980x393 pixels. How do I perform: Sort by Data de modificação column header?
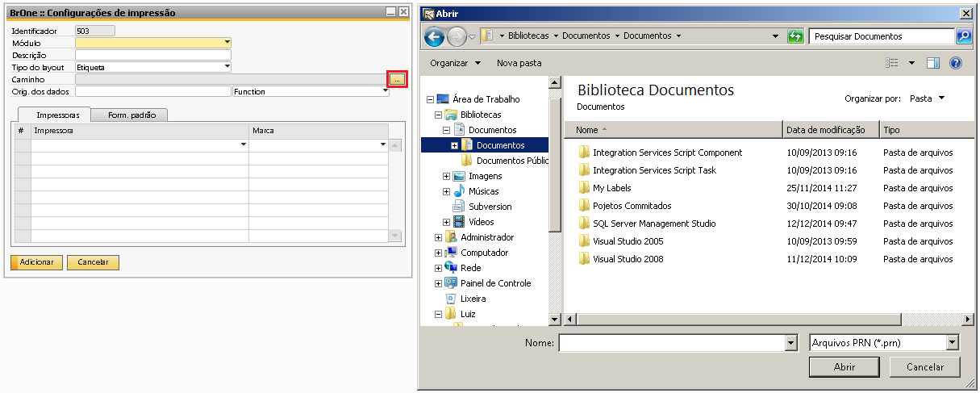[x=831, y=129]
